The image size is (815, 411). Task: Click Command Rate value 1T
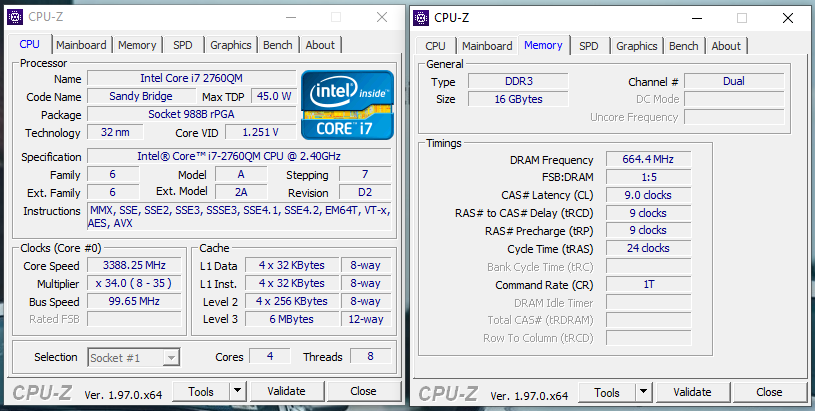click(648, 284)
